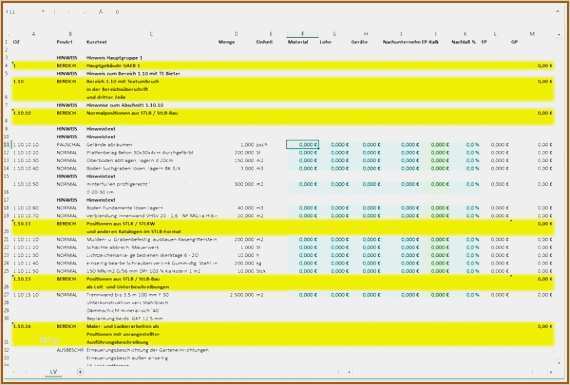Click the 'Gelände abräumen' cell
This screenshot has height=385, width=570.
pos(109,145)
